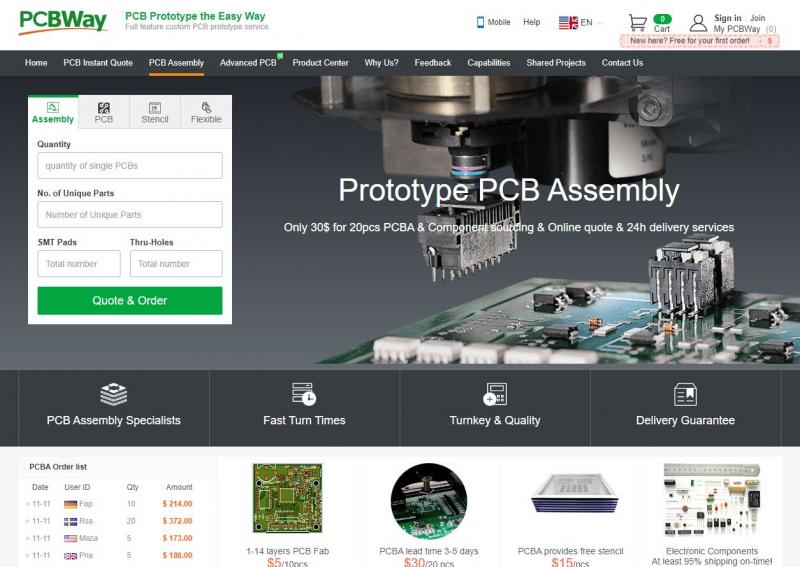Image resolution: width=800 pixels, height=567 pixels.
Task: Focus the Number of Unique Parts field
Action: click(x=130, y=215)
